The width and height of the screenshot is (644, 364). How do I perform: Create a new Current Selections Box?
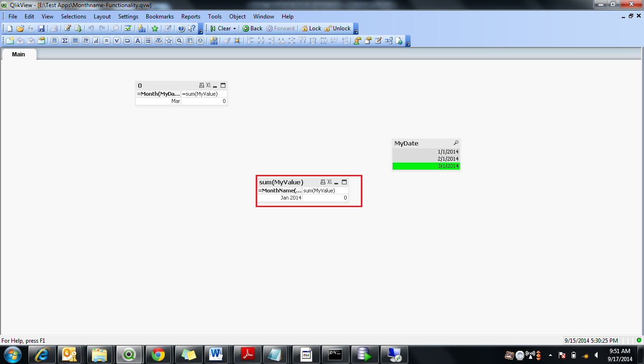pyautogui.click(x=117, y=41)
